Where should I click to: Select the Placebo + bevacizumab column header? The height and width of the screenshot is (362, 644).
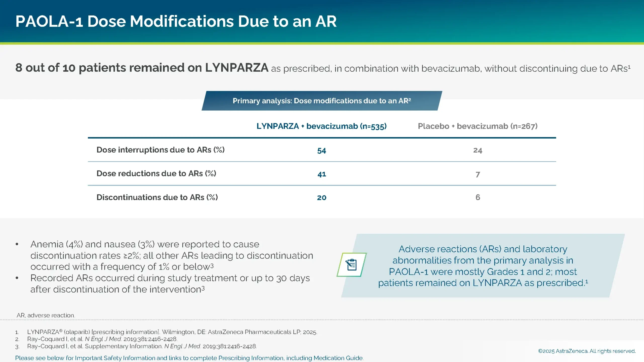click(x=477, y=127)
